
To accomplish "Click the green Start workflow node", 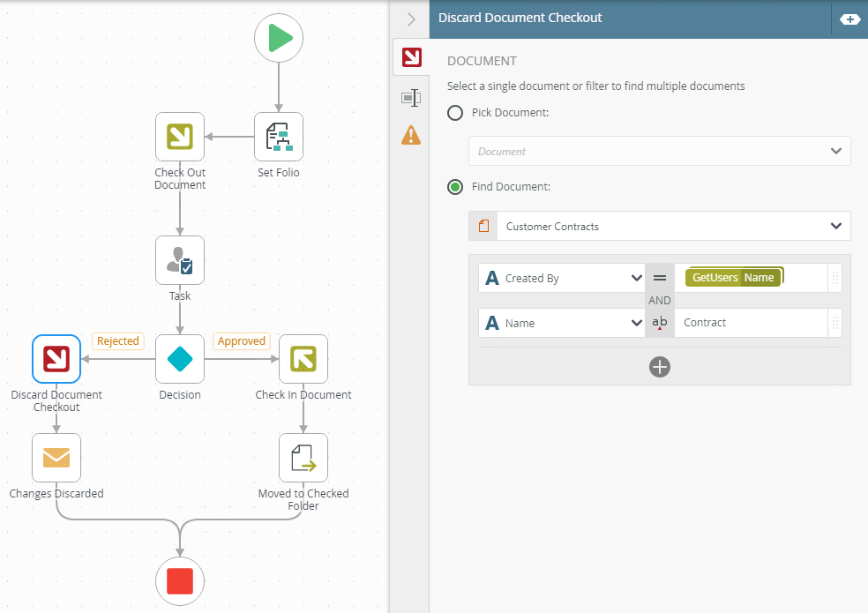I will point(279,39).
